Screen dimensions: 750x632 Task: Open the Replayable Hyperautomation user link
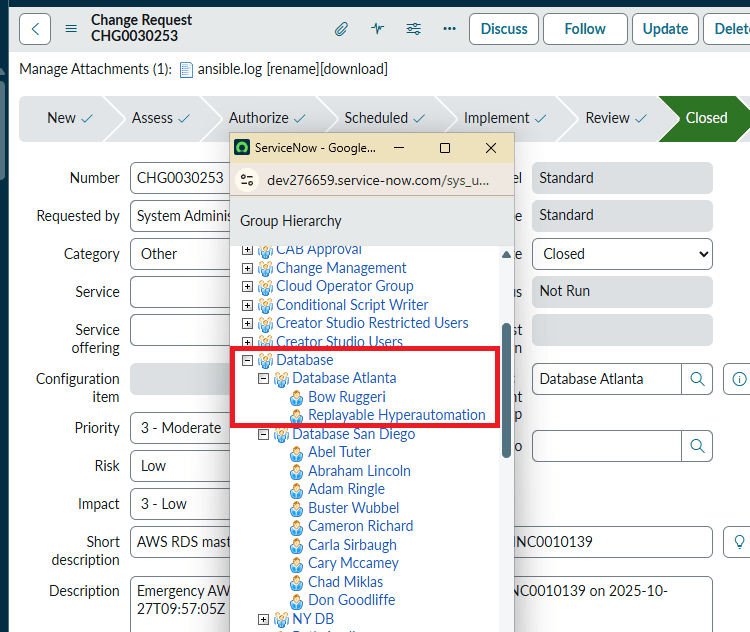[x=397, y=415]
